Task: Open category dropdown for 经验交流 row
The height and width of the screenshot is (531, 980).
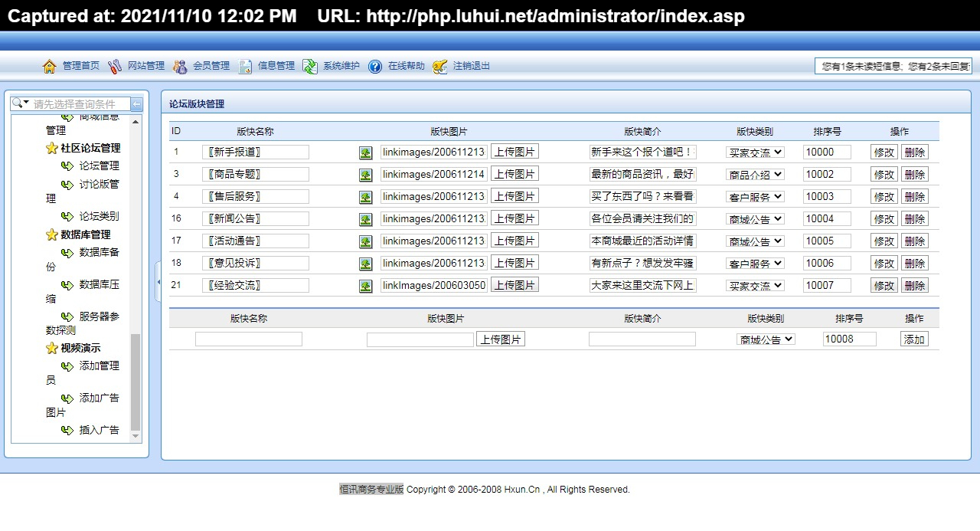Action: [755, 286]
